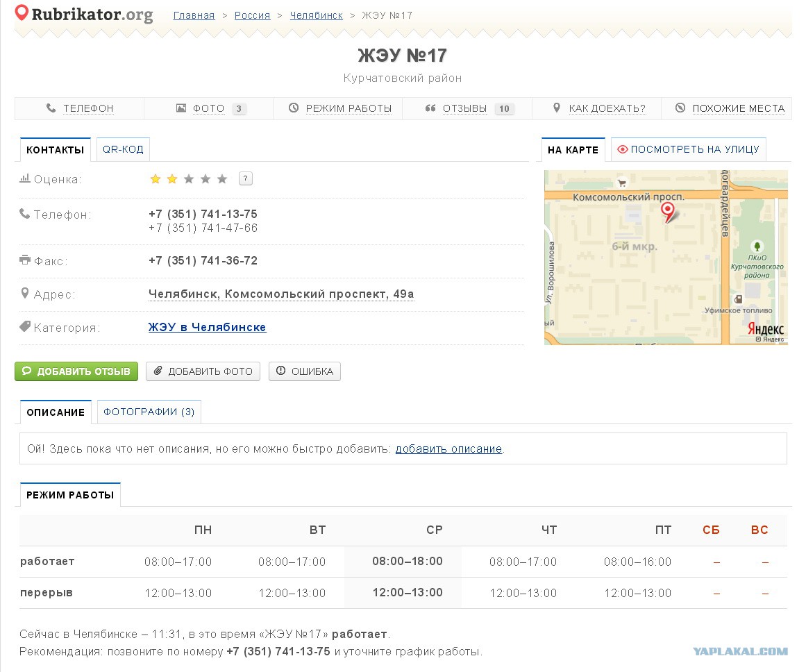Click the Комсомольский просп. label on map
The height and width of the screenshot is (672, 806).
click(628, 197)
